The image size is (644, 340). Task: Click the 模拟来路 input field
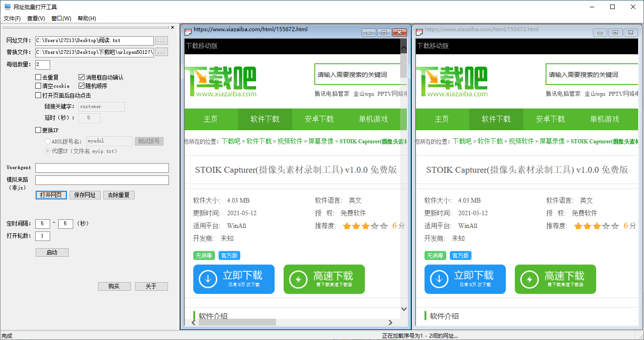pos(102,180)
